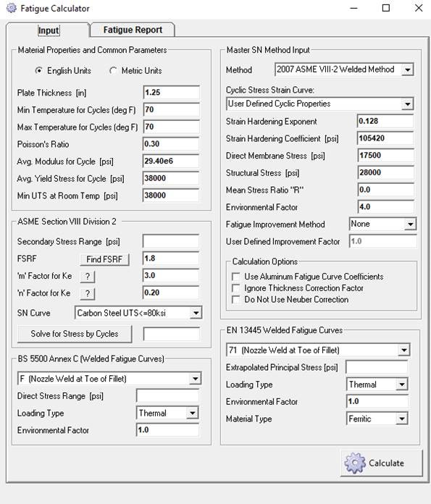Click Solve for Stress by Cycles button
This screenshot has height=504, width=431.
click(75, 334)
